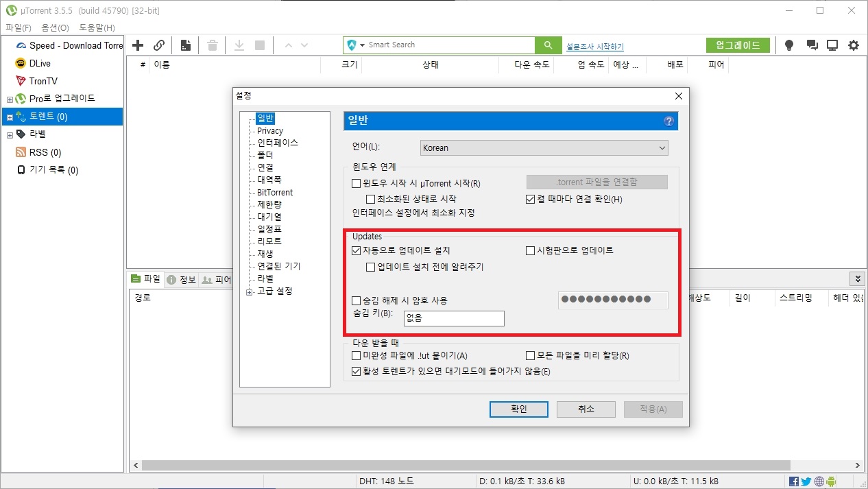Expand 고급 설정 tree node
Screen dimensions: 868x489
pos(249,292)
